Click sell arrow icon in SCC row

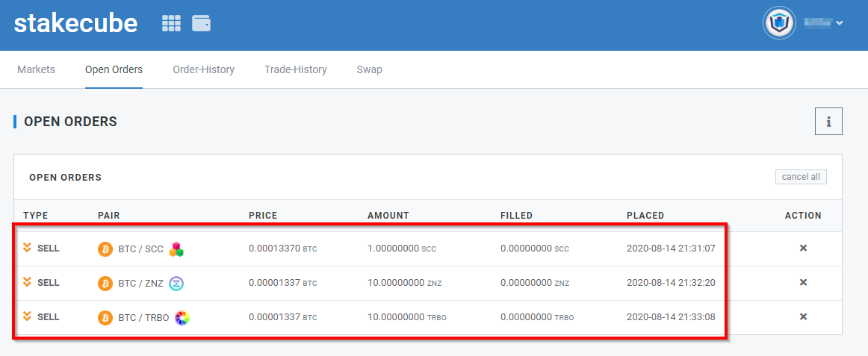[27, 248]
